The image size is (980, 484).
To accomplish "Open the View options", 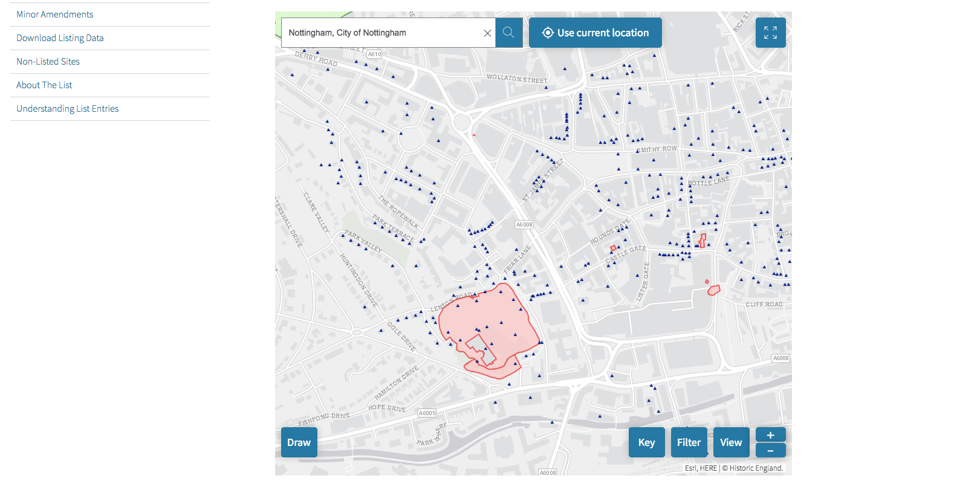I will (731, 442).
